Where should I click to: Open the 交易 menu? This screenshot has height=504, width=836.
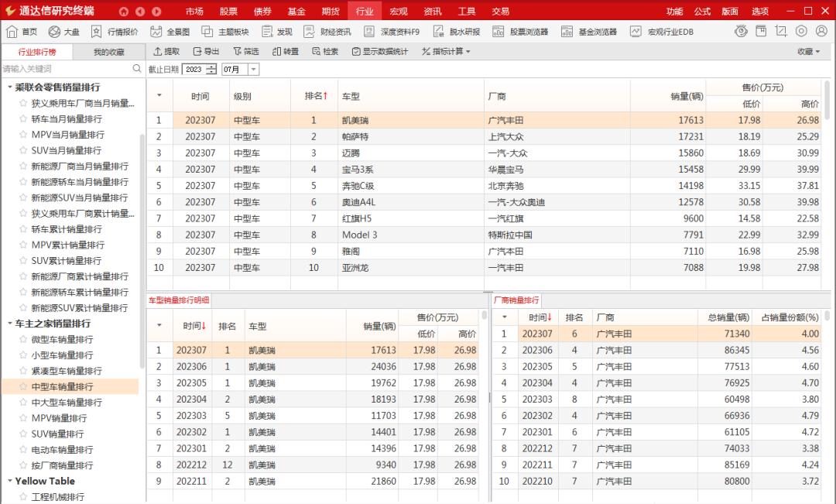[502, 12]
